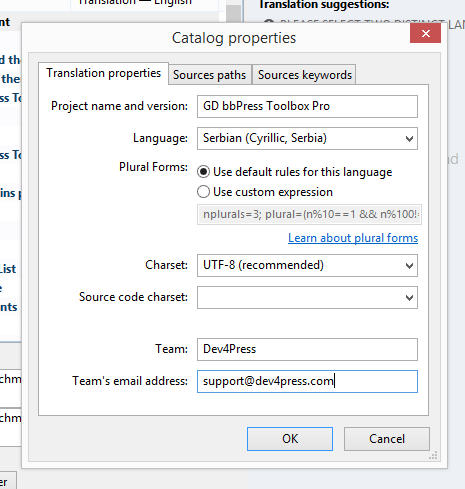Click the Team field containing Dev4Press
Screen dimensions: 465x489
(x=307, y=349)
